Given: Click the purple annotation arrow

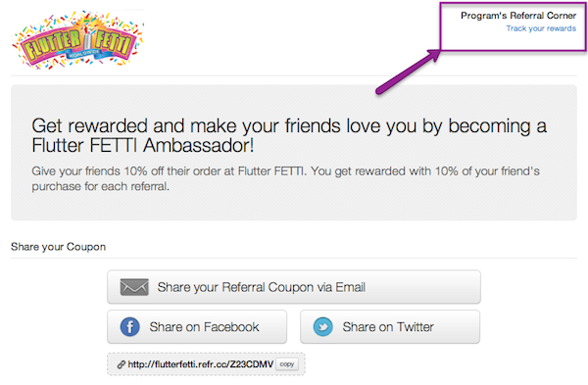Looking at the screenshot, I should (409, 72).
